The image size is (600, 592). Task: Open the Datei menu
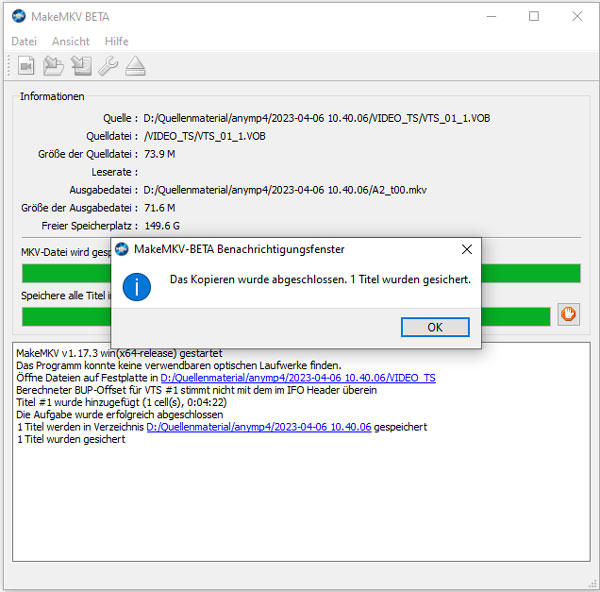coord(24,41)
